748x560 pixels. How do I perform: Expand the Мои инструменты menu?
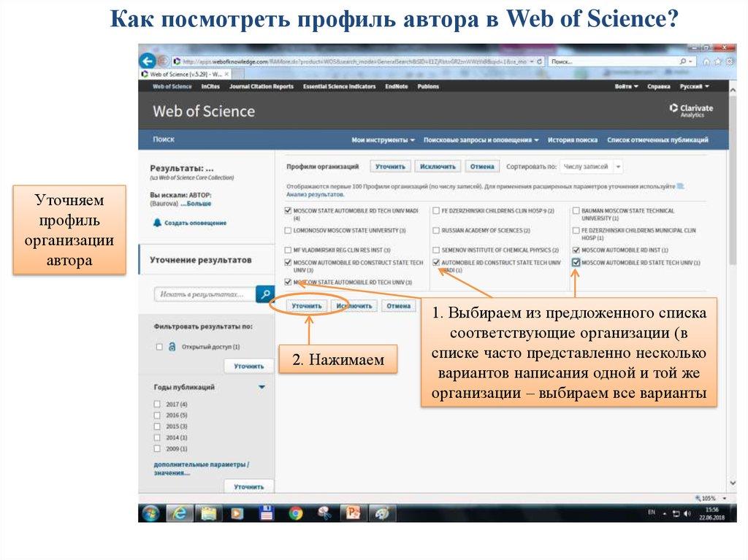pyautogui.click(x=383, y=140)
